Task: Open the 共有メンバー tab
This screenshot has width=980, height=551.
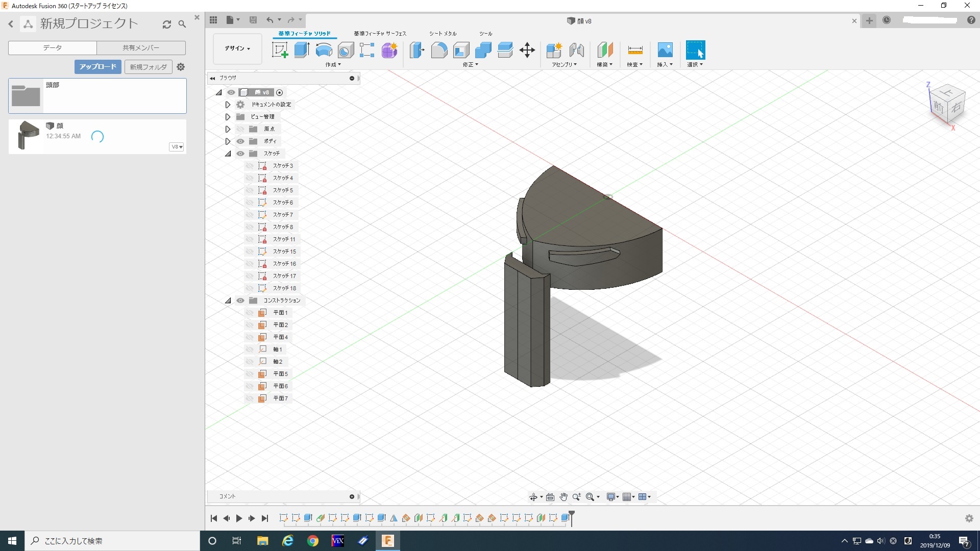Action: click(x=141, y=48)
